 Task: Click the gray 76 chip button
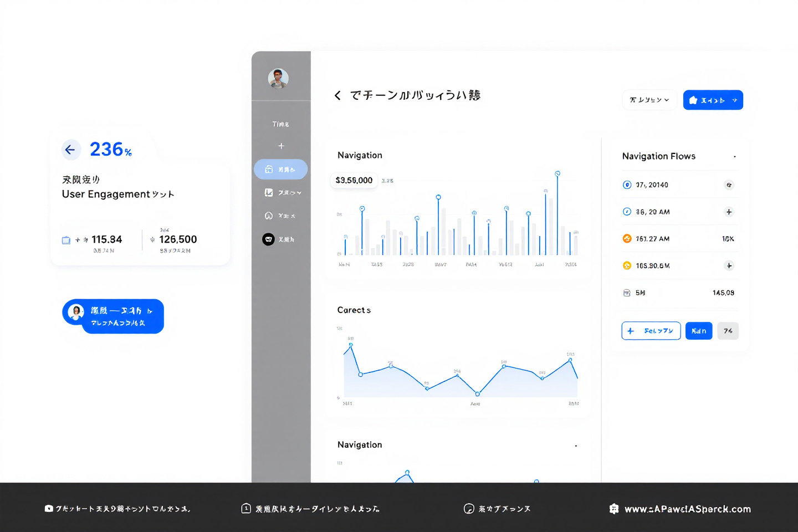point(728,331)
